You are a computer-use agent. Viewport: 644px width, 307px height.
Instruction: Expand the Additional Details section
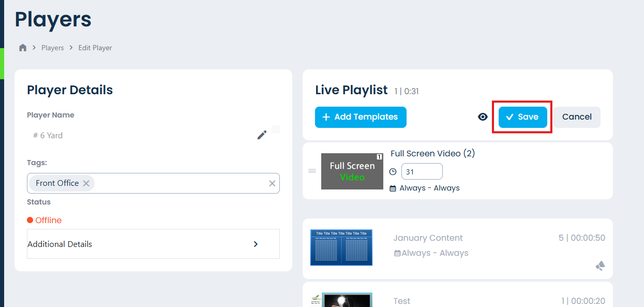[x=153, y=244]
